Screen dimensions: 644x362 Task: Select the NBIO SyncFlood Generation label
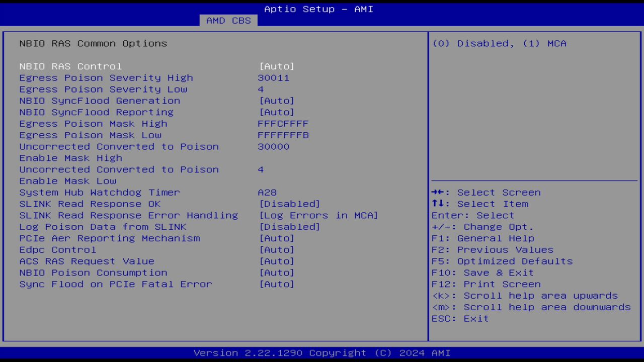tap(100, 101)
